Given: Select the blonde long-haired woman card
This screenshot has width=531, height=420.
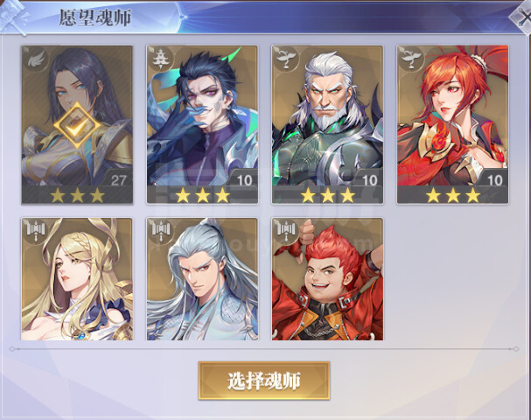Looking at the screenshot, I should (x=77, y=279).
